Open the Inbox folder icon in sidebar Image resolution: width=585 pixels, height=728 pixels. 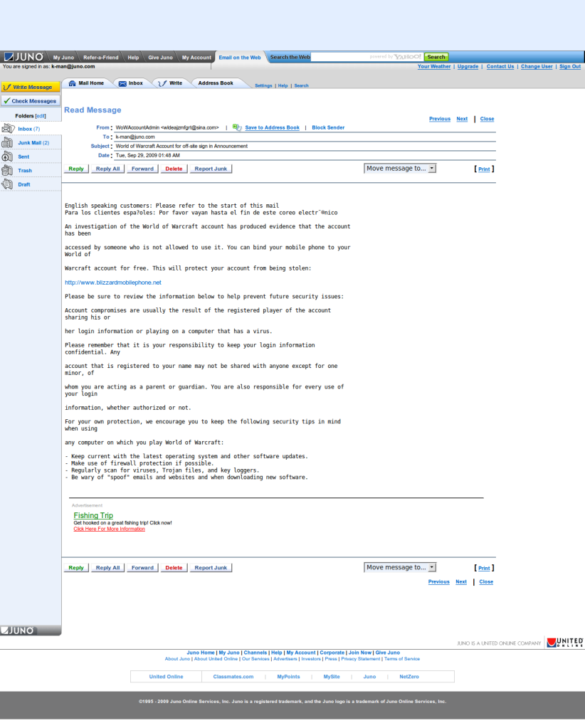(8, 129)
